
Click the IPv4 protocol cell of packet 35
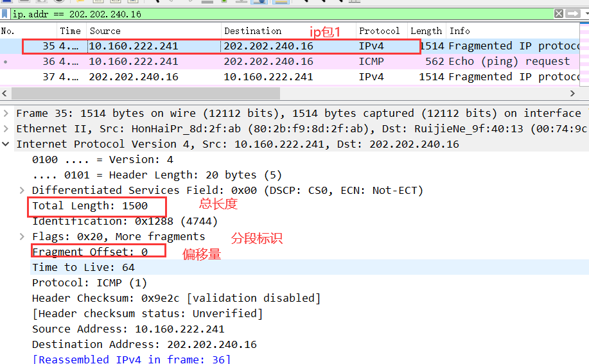(371, 46)
